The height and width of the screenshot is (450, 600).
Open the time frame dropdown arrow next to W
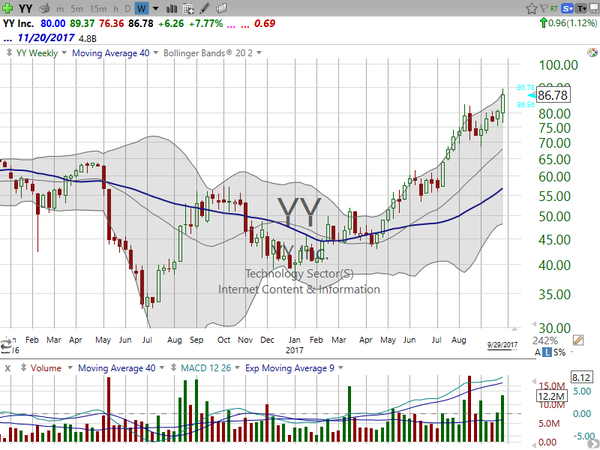(x=155, y=8)
